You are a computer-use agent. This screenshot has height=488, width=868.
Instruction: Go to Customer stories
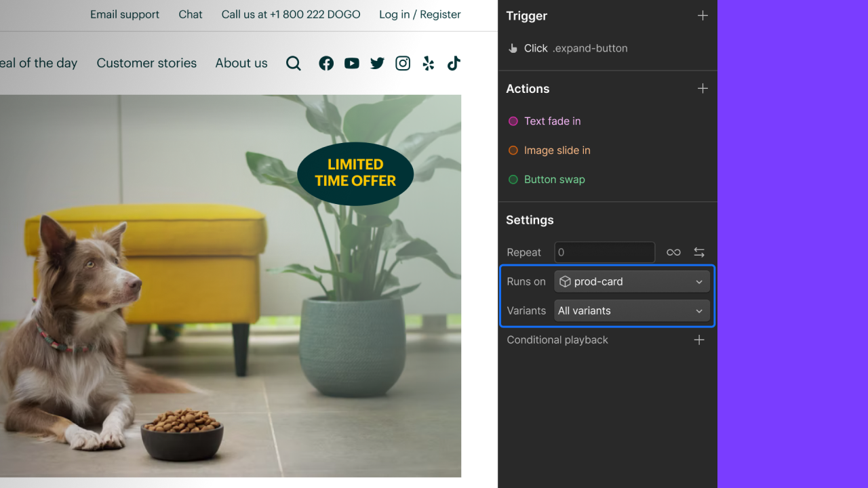146,63
